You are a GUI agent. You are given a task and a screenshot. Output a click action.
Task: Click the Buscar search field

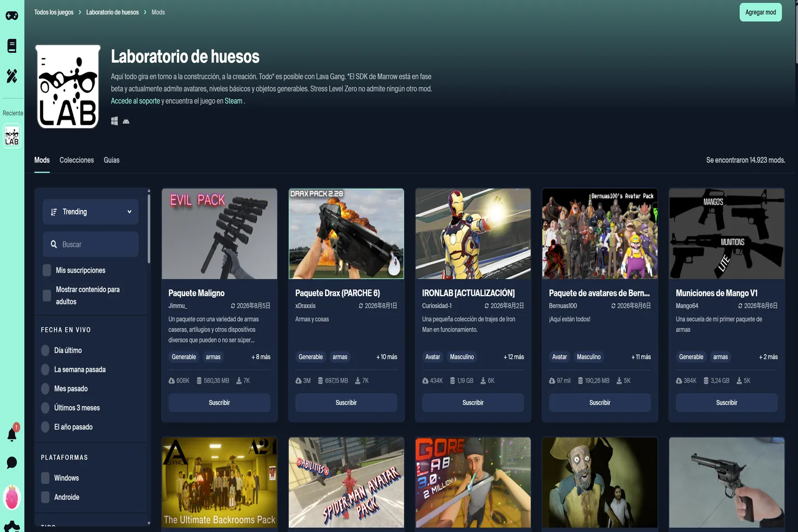coord(90,244)
